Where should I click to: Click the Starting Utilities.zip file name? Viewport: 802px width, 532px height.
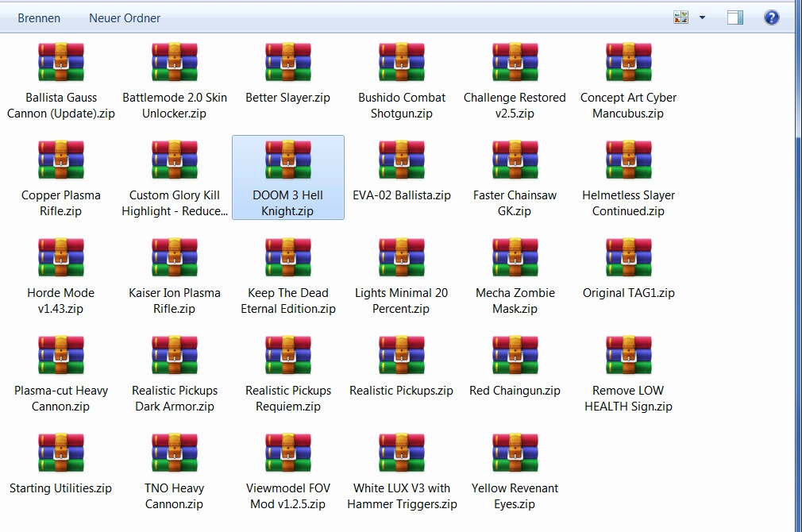click(61, 488)
